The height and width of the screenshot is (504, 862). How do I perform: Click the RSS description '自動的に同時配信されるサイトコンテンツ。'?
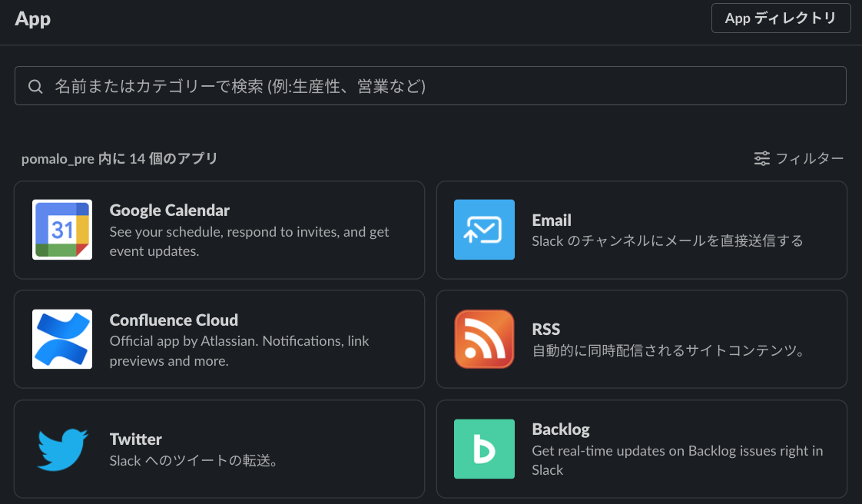point(669,350)
